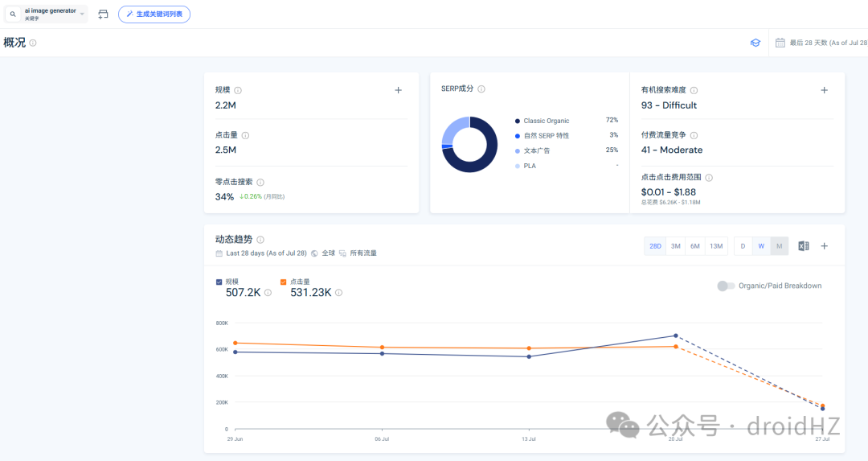Expand the 规模 card with plus icon
868x461 pixels.
398,90
